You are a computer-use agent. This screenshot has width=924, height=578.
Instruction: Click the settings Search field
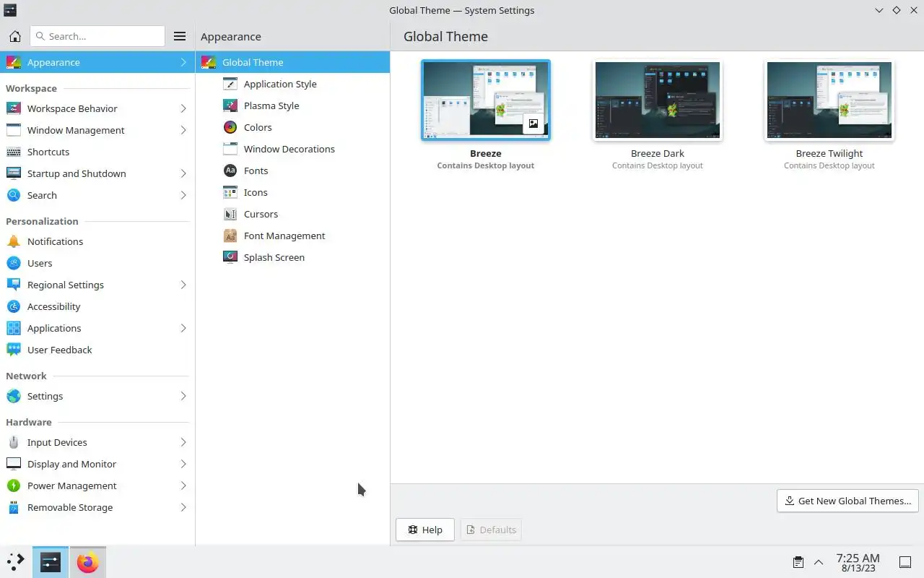click(x=97, y=36)
